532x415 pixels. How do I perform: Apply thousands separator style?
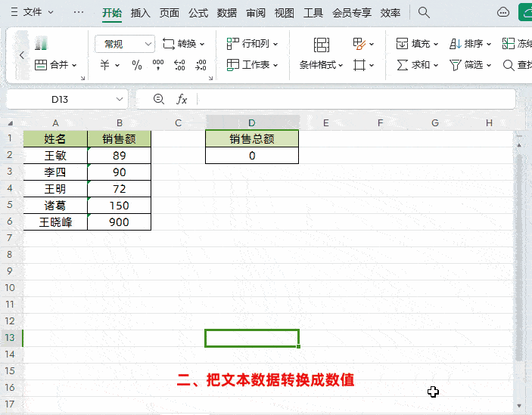pyautogui.click(x=158, y=65)
